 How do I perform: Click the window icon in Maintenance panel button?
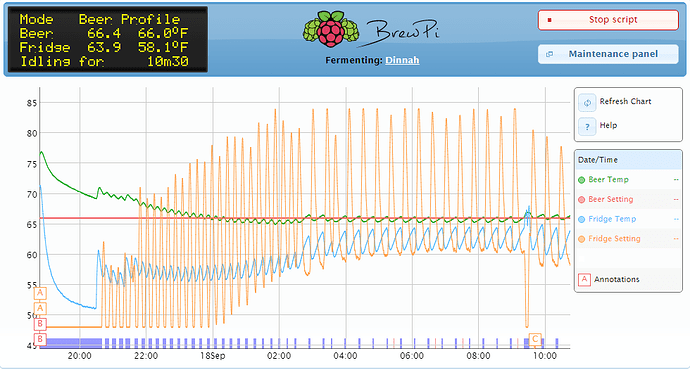point(549,54)
